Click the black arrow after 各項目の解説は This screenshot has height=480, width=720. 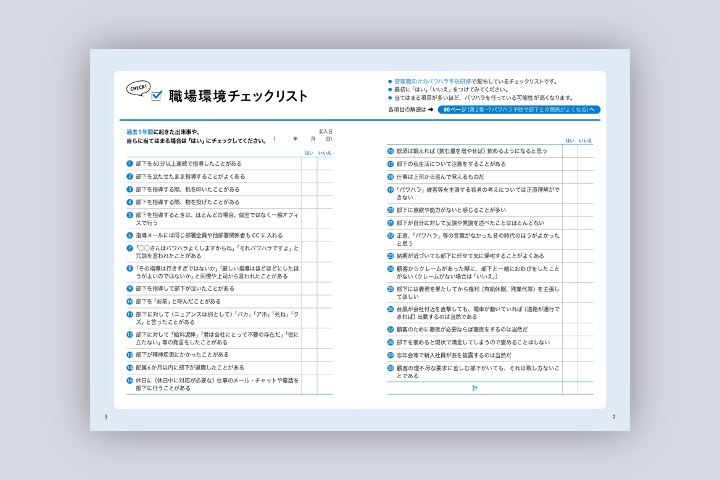pyautogui.click(x=430, y=110)
